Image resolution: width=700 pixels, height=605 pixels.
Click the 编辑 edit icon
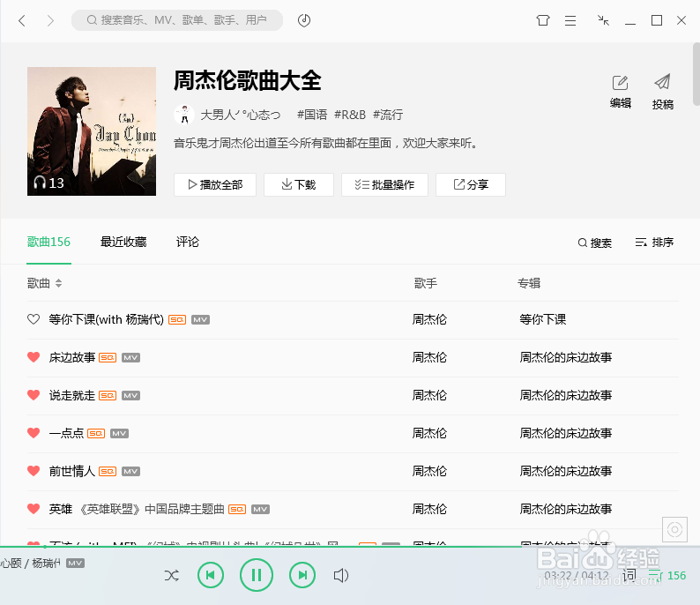(620, 92)
